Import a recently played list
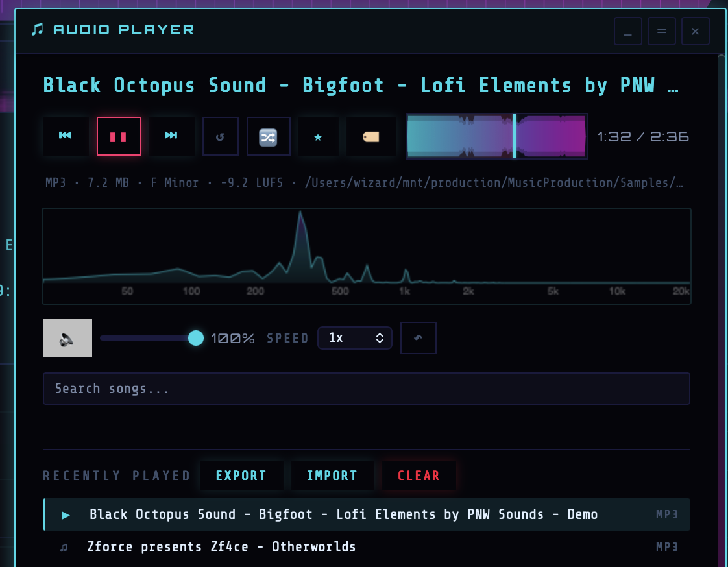 (x=332, y=476)
